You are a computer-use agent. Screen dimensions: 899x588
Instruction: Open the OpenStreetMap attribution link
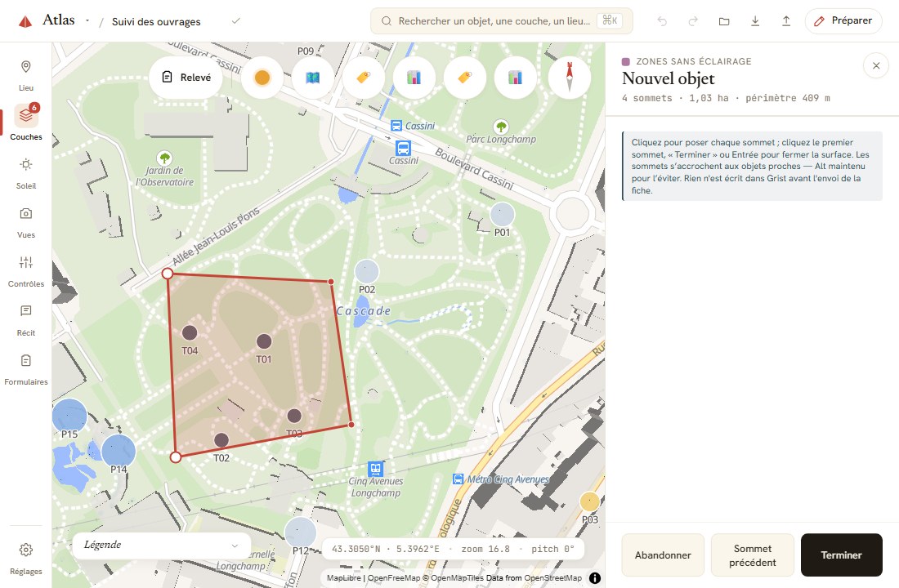[552, 577]
